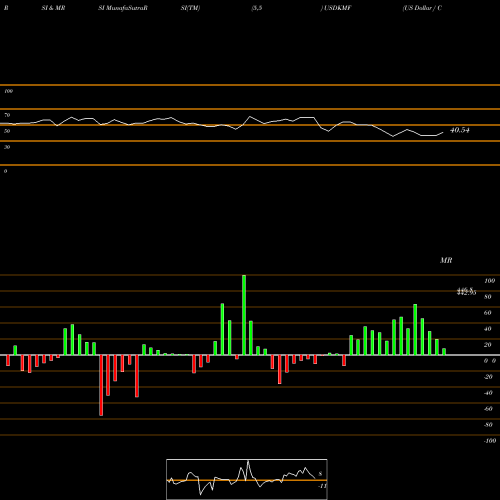Click the MR 100 axis label
This screenshot has width=500, height=500.
coord(490,281)
